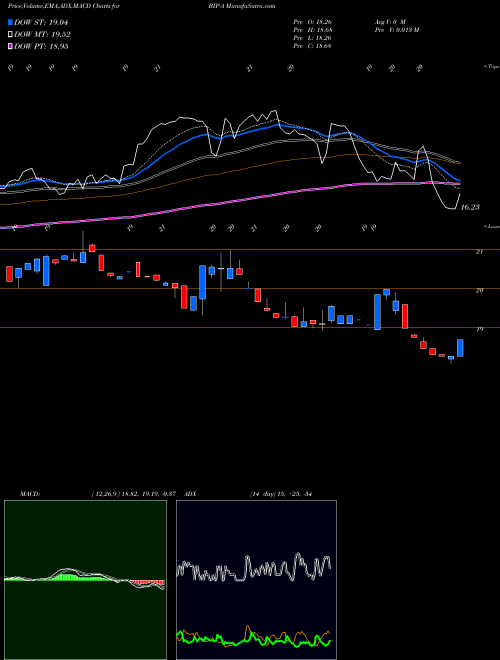Click the 20 price level axis label

[479, 290]
